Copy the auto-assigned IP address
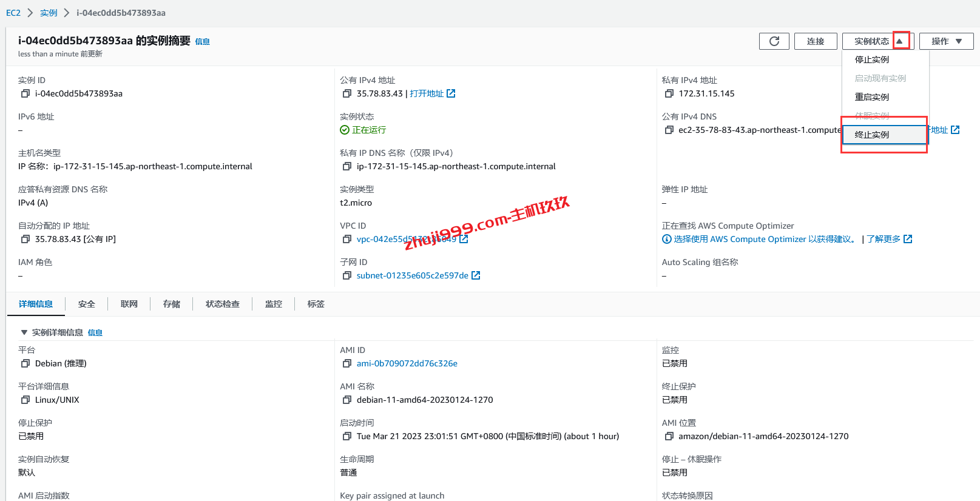Viewport: 980px width, 501px height. [25, 239]
